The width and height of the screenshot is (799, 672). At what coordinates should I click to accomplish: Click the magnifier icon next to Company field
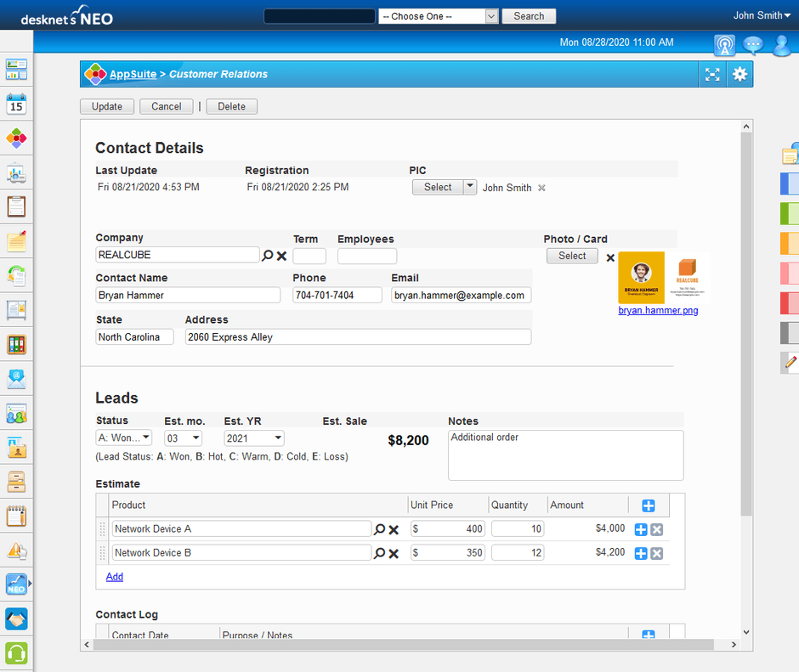[x=268, y=256]
